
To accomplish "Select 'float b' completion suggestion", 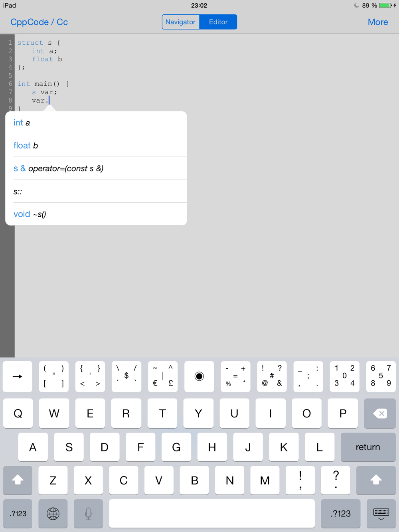I will click(96, 145).
